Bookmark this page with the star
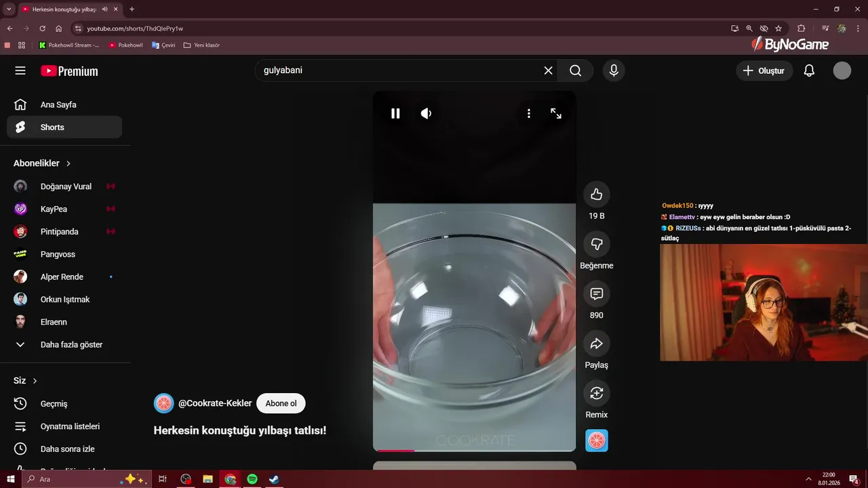 click(x=778, y=28)
